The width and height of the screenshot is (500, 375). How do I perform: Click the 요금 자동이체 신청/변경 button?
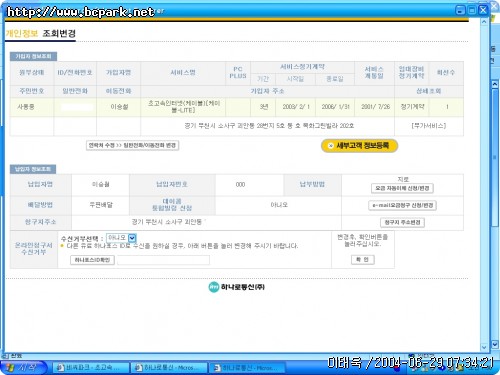(x=402, y=188)
